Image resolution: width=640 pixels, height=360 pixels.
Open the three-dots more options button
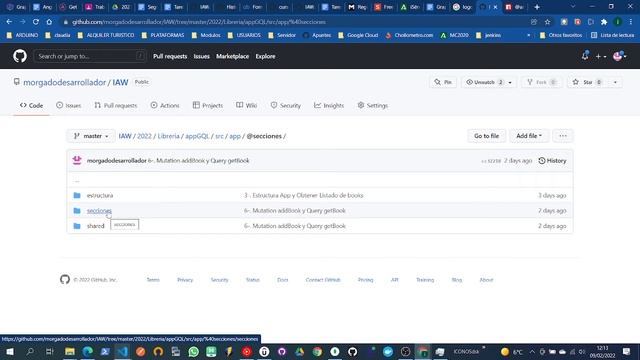[x=563, y=136]
